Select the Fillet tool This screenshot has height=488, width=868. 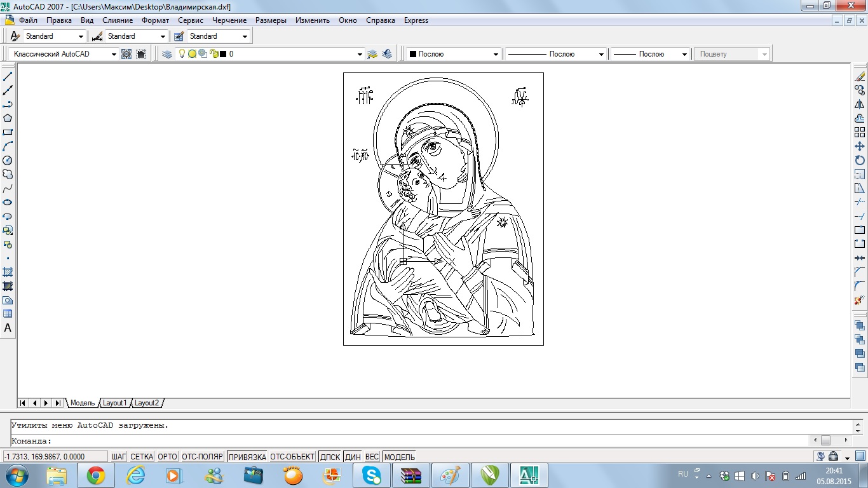[x=860, y=286]
